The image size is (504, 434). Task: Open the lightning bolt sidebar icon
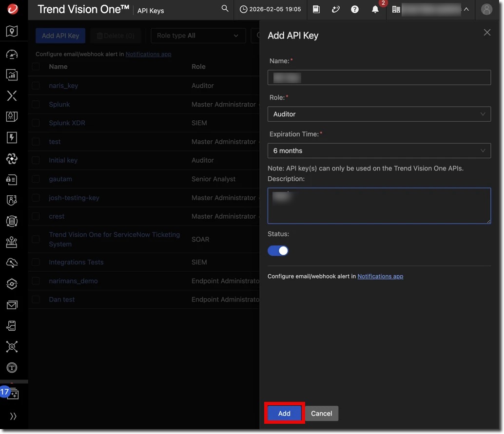point(12,137)
